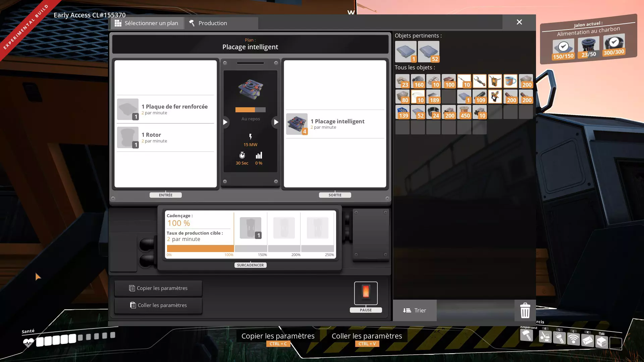This screenshot has height=362, width=644.
Task: Switch to the Sélectionner un plan tab
Action: [147, 23]
